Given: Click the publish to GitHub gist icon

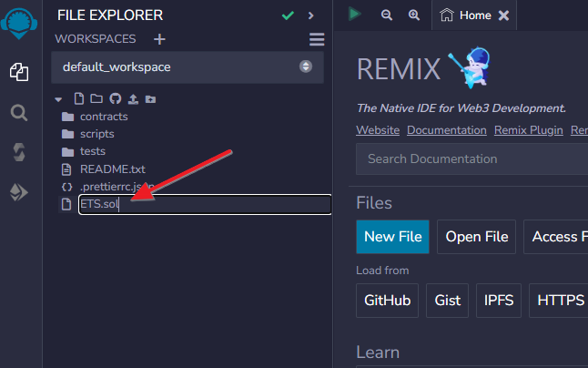Looking at the screenshot, I should 115,98.
